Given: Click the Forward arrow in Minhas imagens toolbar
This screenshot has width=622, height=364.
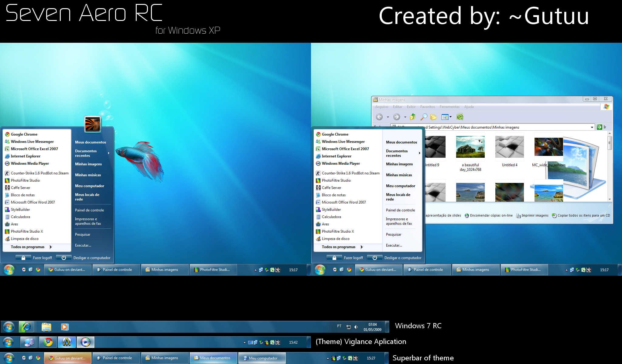Looking at the screenshot, I should [397, 117].
